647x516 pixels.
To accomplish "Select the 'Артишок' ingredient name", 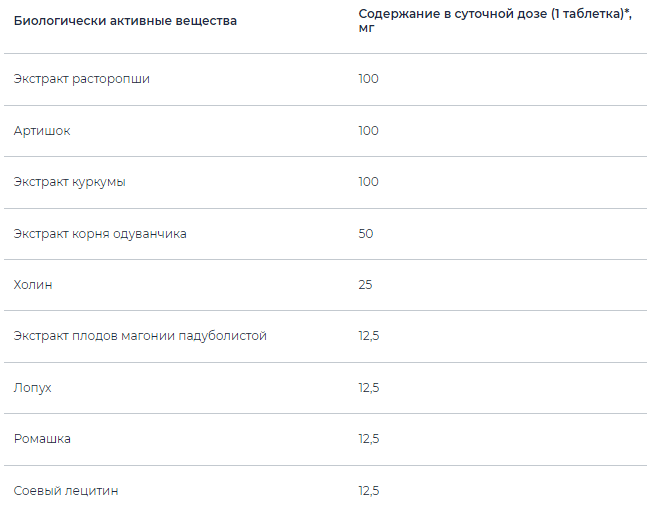I will point(42,130).
